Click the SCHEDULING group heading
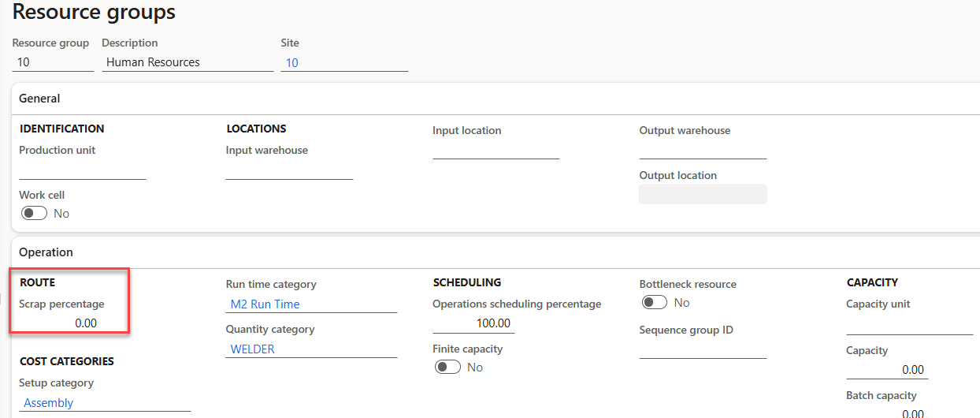 [x=467, y=282]
